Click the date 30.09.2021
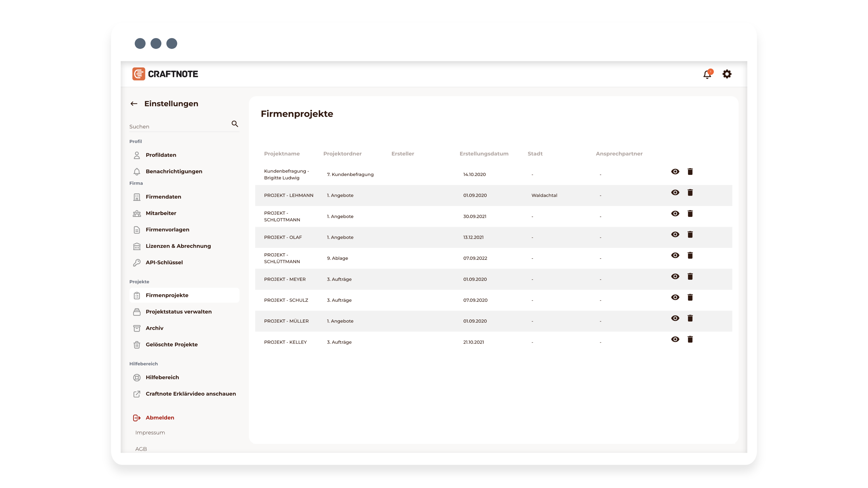868x488 pixels. (x=474, y=217)
